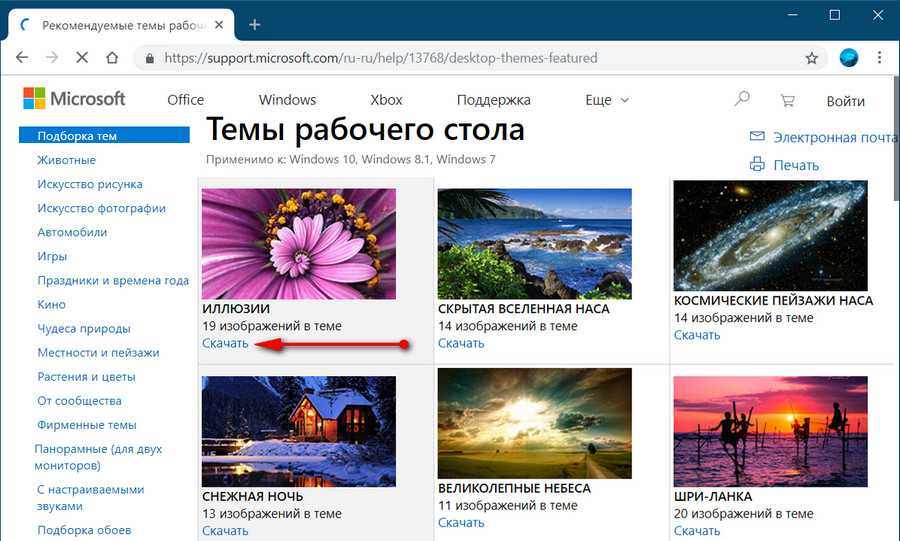Click the search magnifier icon in Microsoft header
The width and height of the screenshot is (900, 541).
(742, 100)
